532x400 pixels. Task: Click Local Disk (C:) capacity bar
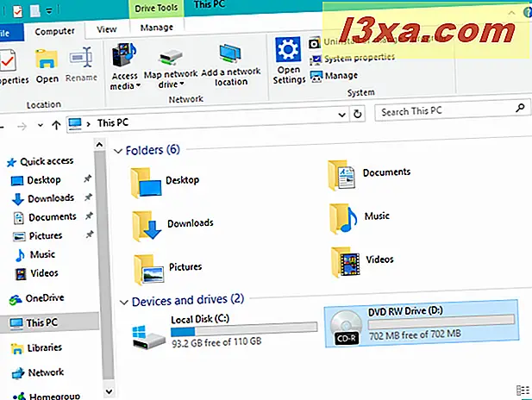pos(244,330)
